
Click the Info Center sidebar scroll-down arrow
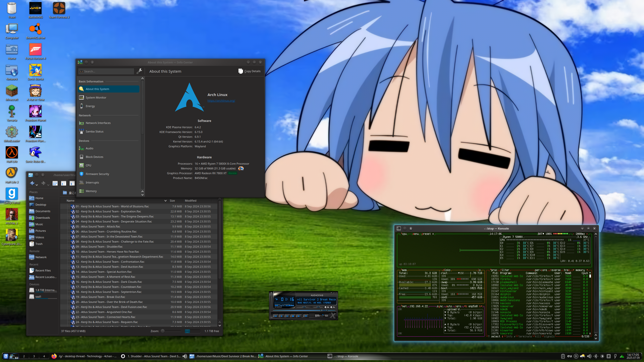pyautogui.click(x=142, y=195)
